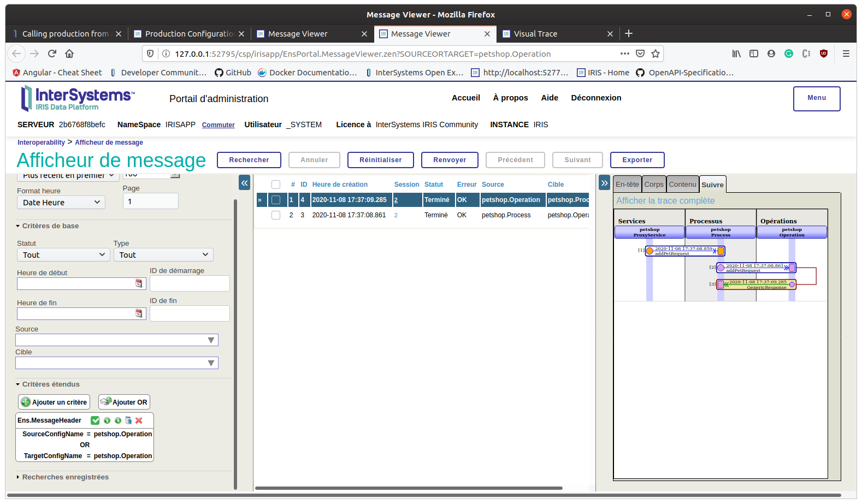Select the GenericResponse message 3 in the trace
The width and height of the screenshot is (862, 504).
pos(757,284)
